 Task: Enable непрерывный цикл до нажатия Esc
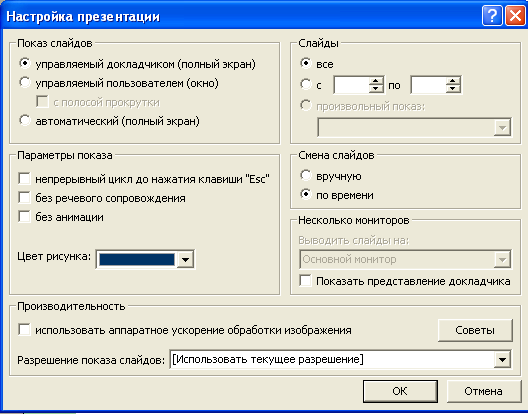(x=24, y=179)
